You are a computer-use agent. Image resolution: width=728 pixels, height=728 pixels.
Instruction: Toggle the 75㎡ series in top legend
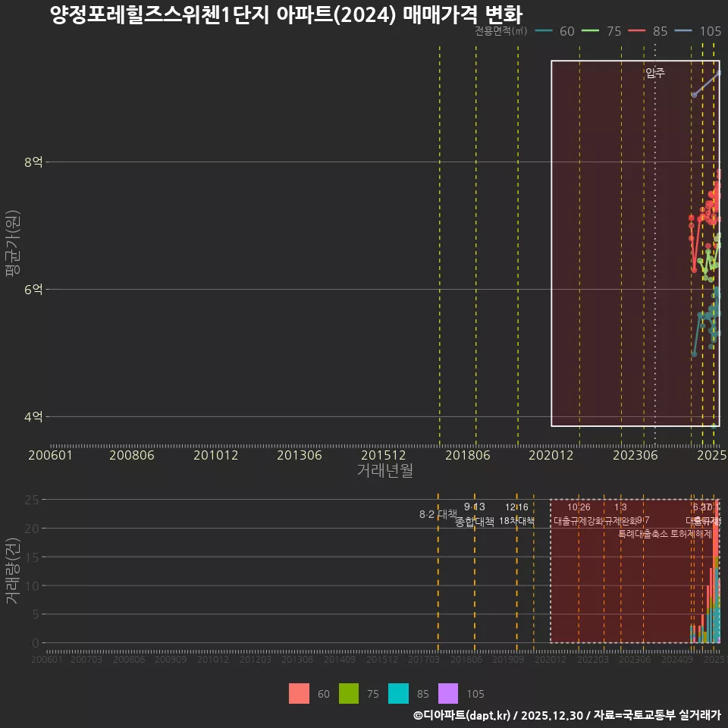tap(611, 32)
